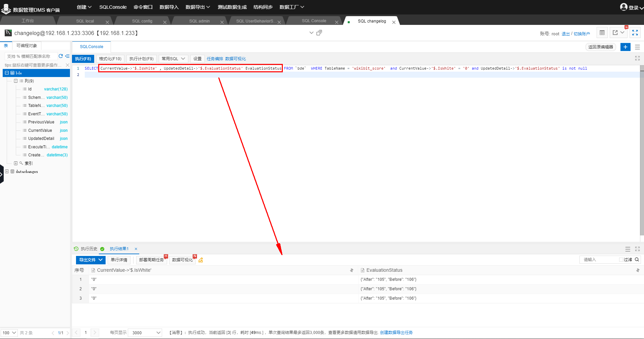This screenshot has width=644, height=339.
Task: Open the results panel hamburger menu
Action: tap(628, 249)
